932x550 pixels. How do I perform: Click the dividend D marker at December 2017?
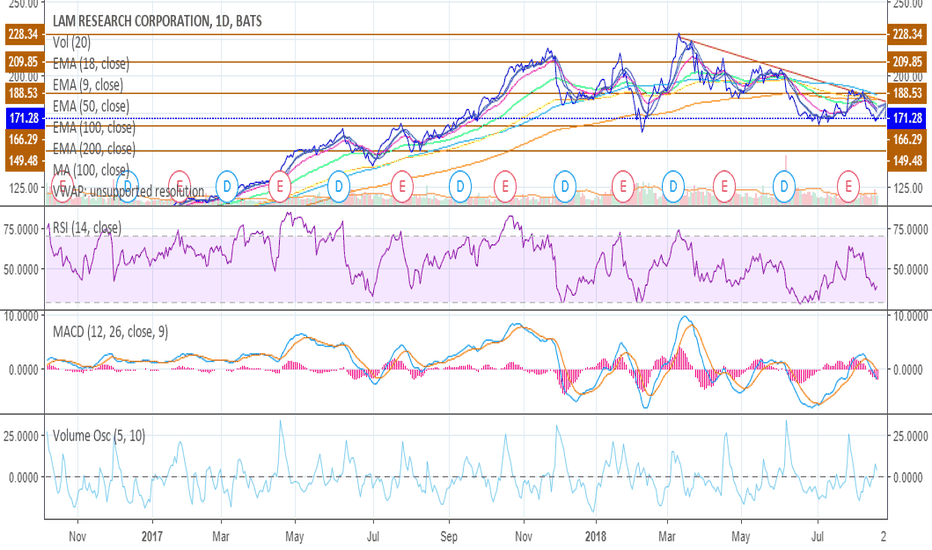pos(565,187)
